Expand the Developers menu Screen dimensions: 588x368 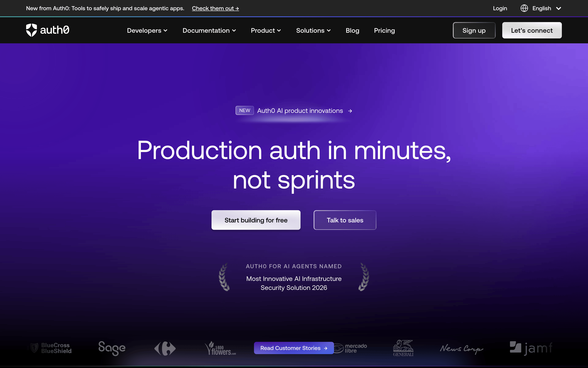tap(147, 30)
